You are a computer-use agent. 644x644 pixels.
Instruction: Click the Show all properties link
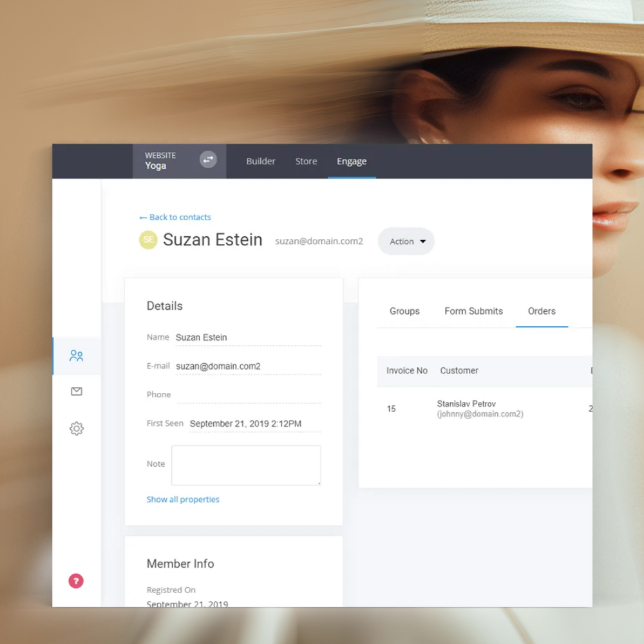click(x=183, y=499)
